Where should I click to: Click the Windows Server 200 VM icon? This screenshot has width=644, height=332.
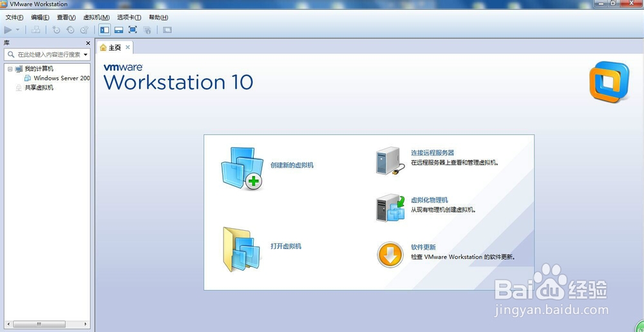click(x=28, y=78)
